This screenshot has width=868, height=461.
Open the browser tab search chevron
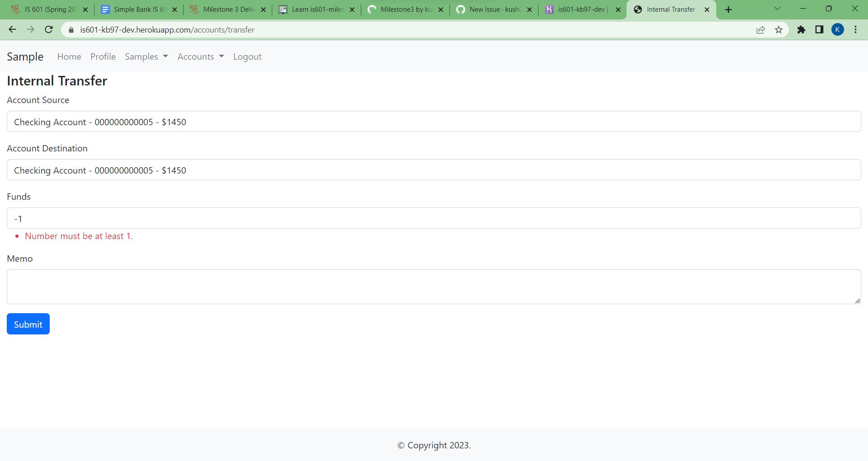[x=778, y=8]
